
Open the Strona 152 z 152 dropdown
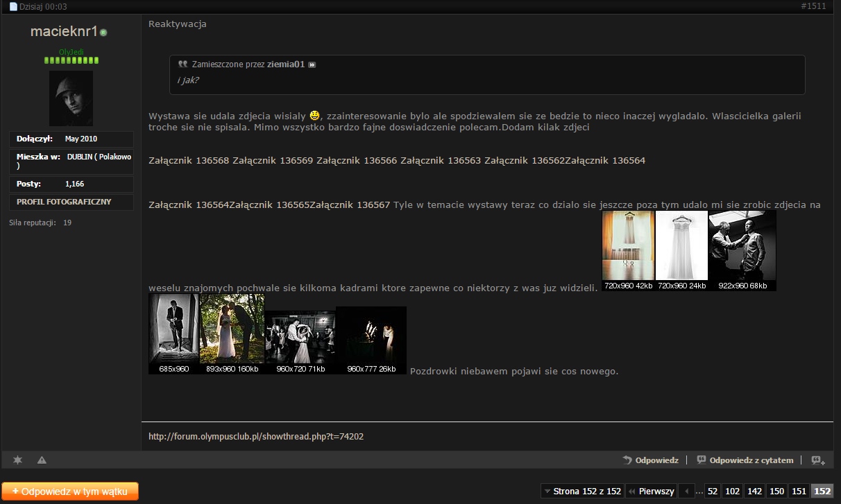[581, 491]
